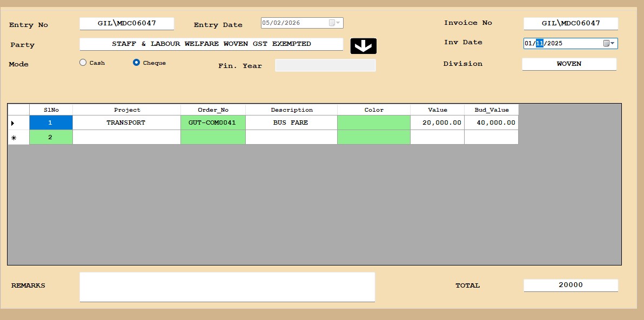Click the Total amount field
Screen dimensions: 644x320
coord(571,285)
